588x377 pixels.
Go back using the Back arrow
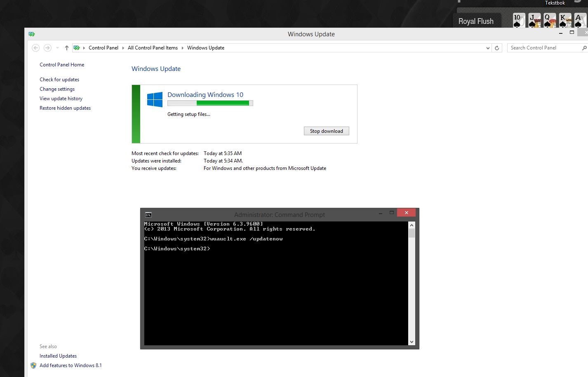pos(36,48)
